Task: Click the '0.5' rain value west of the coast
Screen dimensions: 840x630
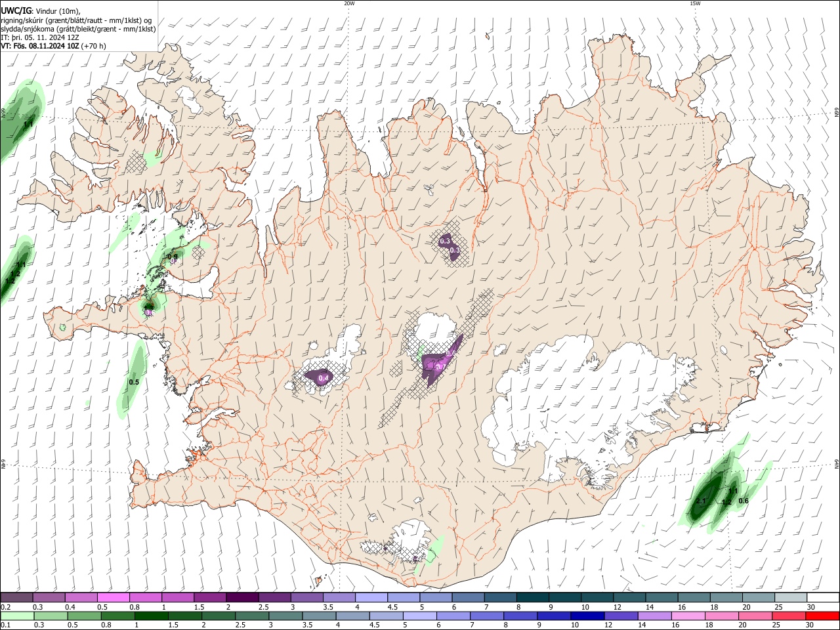Action: (134, 382)
